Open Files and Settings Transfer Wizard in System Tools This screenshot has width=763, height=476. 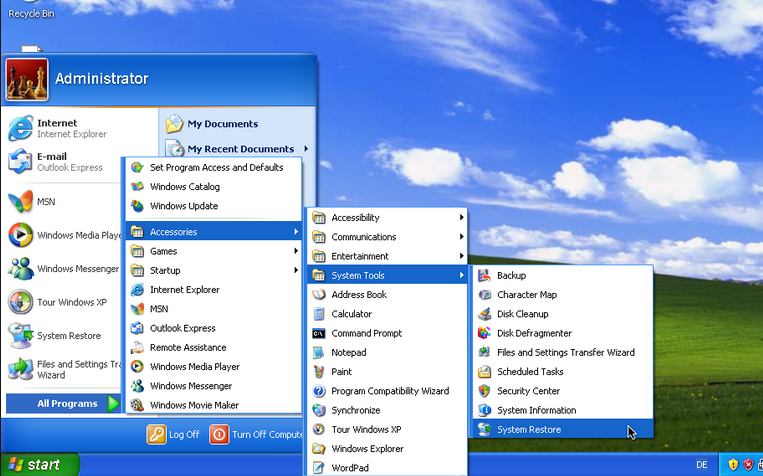click(x=563, y=352)
